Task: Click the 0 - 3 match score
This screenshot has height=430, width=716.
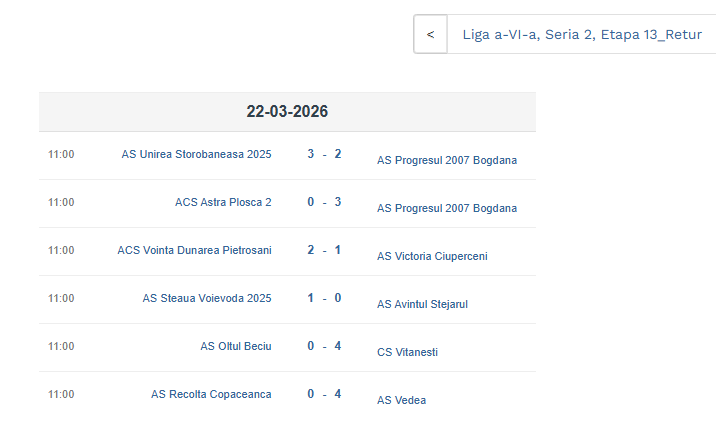Action: pyautogui.click(x=324, y=202)
